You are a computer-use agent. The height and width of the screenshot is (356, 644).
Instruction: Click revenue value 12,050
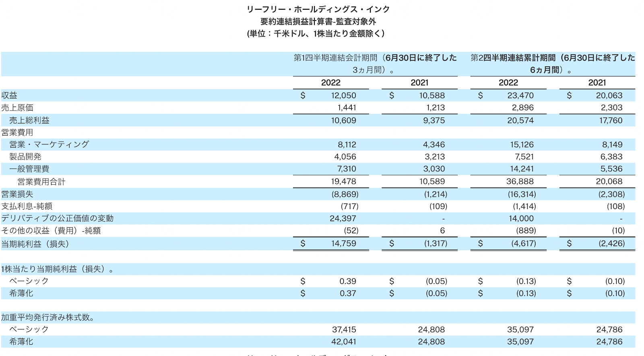coord(344,95)
